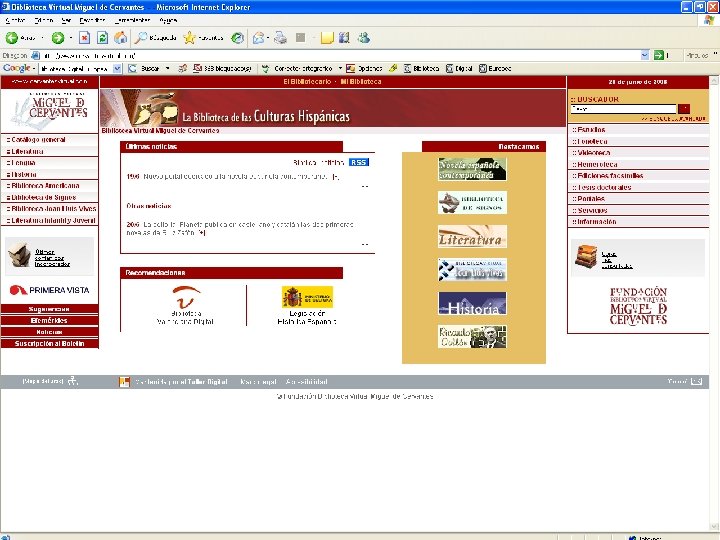This screenshot has width=720, height=540.
Task: Open the address bar dropdown arrow
Action: [645, 56]
